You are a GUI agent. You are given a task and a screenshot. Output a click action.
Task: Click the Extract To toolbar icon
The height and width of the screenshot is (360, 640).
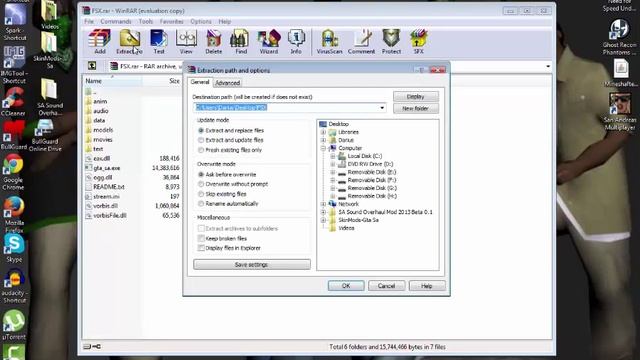click(129, 42)
